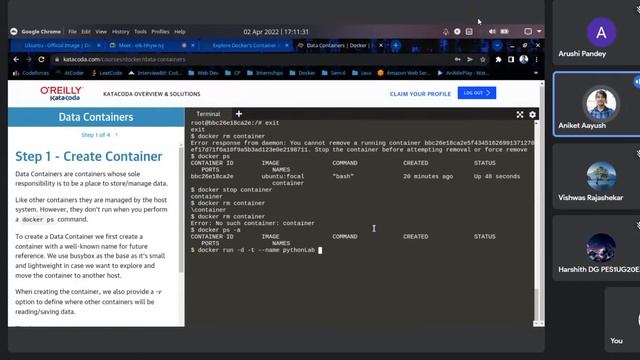Open the Web Dev bookmarks folder
This screenshot has width=640, height=360.
point(204,73)
